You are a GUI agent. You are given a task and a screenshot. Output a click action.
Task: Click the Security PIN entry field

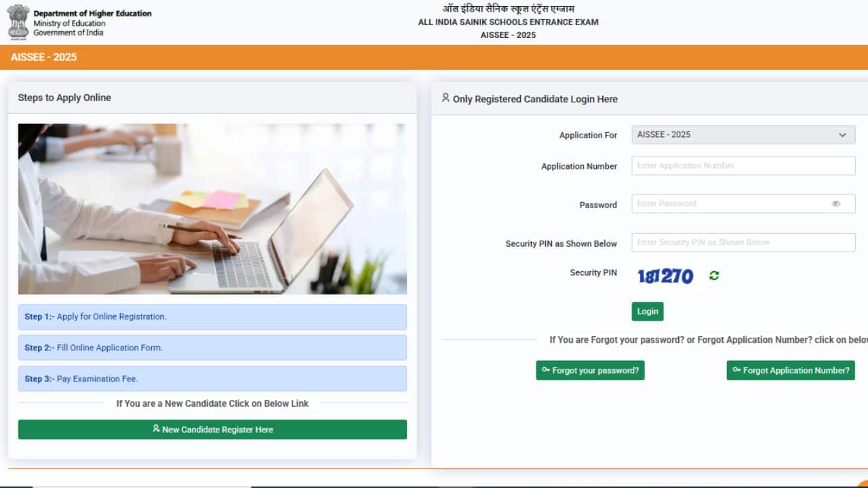coord(743,243)
